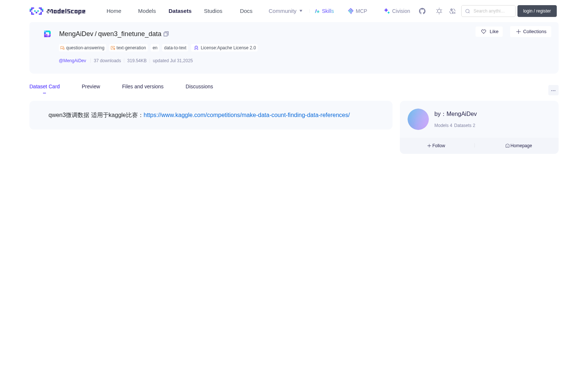Image resolution: width=588 pixels, height=368 pixels.
Task: Click qwen3_finetune_data in the title
Action: (130, 34)
